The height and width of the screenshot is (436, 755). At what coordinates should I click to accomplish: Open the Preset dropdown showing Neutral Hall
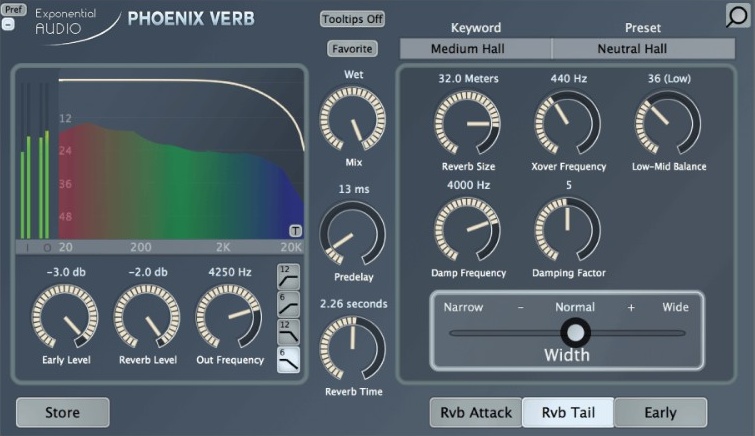click(x=643, y=49)
